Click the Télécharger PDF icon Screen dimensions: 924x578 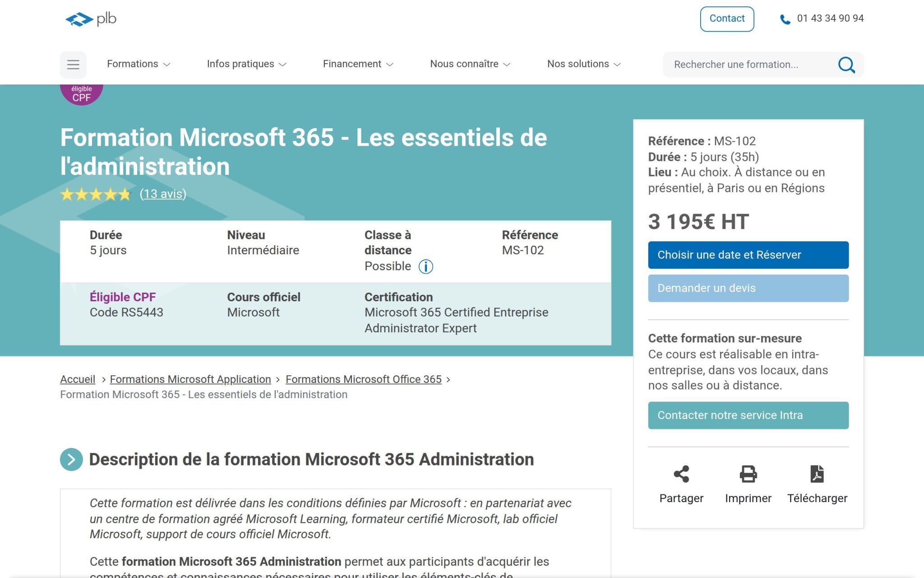click(817, 474)
